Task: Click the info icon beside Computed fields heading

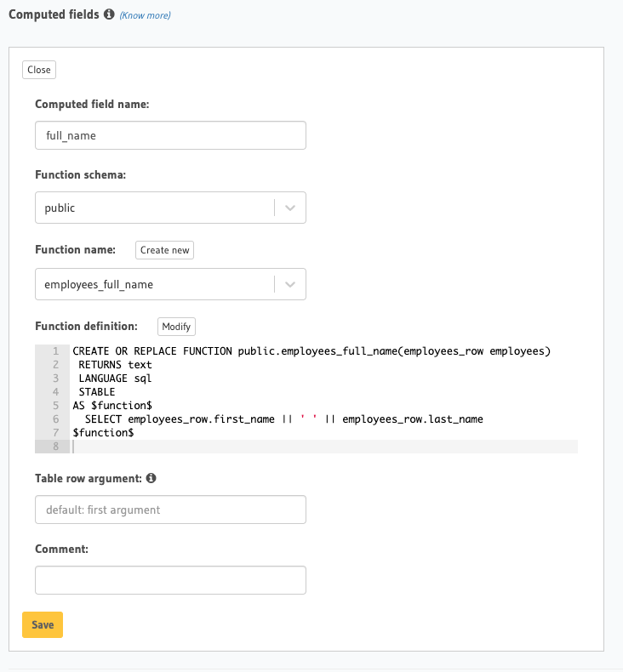Action: click(109, 14)
